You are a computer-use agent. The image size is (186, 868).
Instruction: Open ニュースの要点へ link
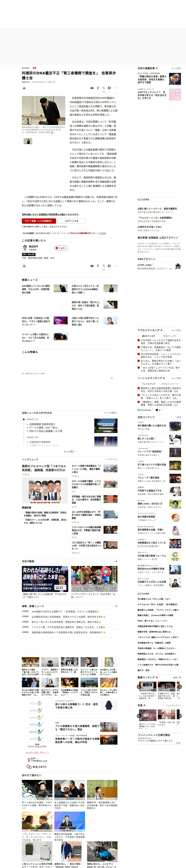(x=110, y=413)
